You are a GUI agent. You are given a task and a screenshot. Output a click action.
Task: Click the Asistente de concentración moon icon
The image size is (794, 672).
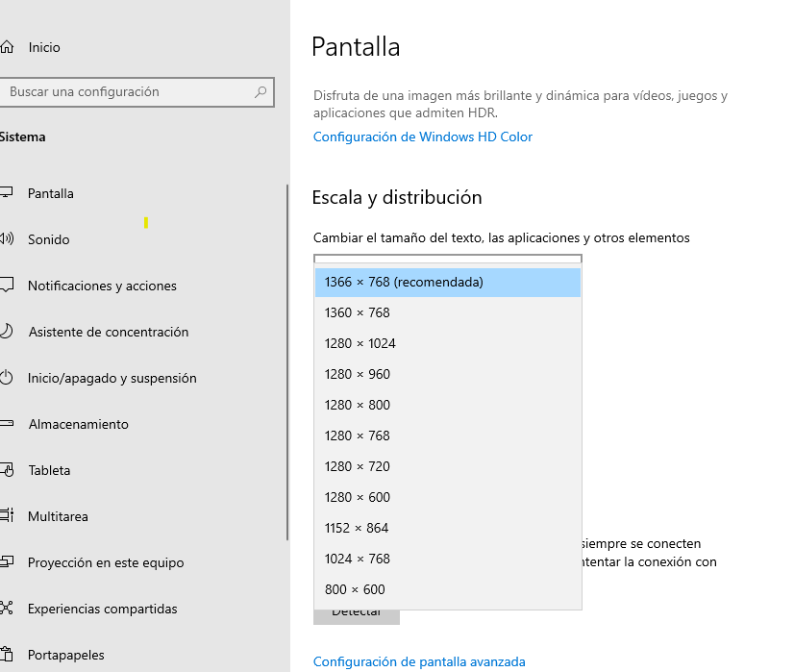pos(6,331)
